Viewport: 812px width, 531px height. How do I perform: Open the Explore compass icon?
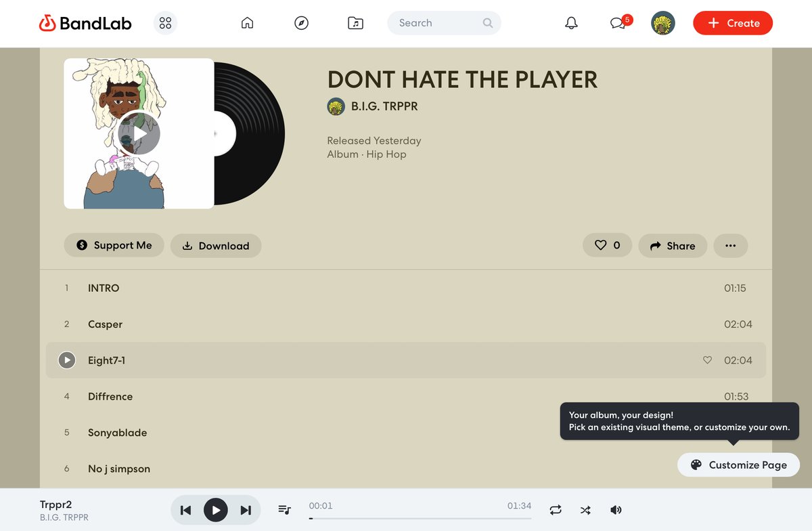[x=301, y=23]
